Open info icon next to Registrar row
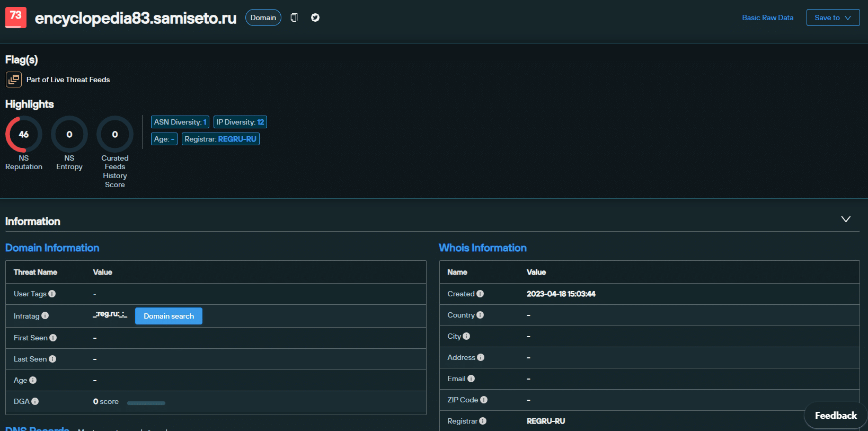868x431 pixels. 483,421
